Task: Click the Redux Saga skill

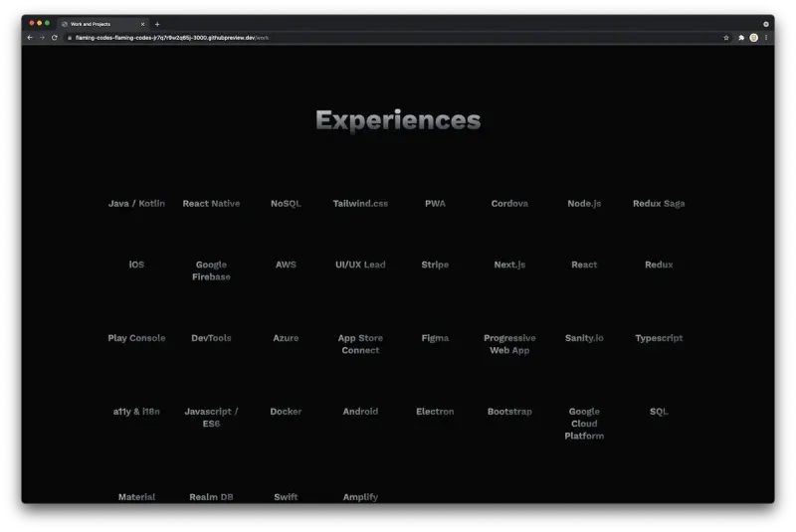Action: click(659, 204)
